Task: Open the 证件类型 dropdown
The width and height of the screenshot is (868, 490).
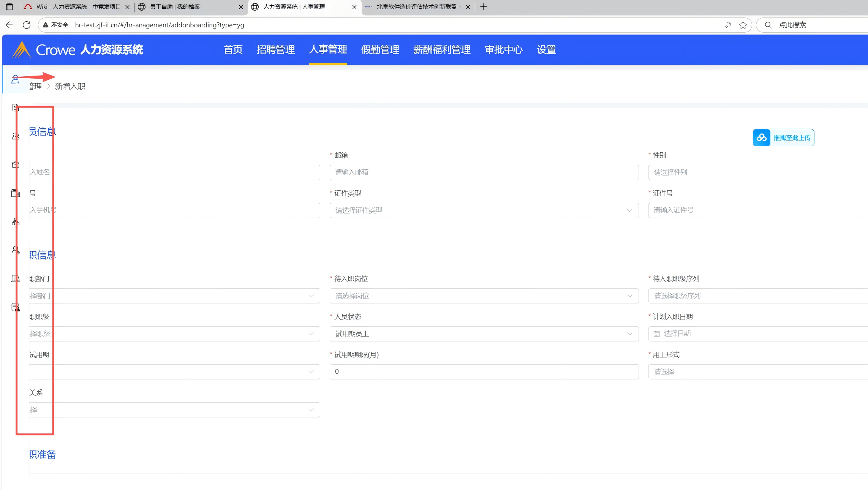Action: click(484, 210)
